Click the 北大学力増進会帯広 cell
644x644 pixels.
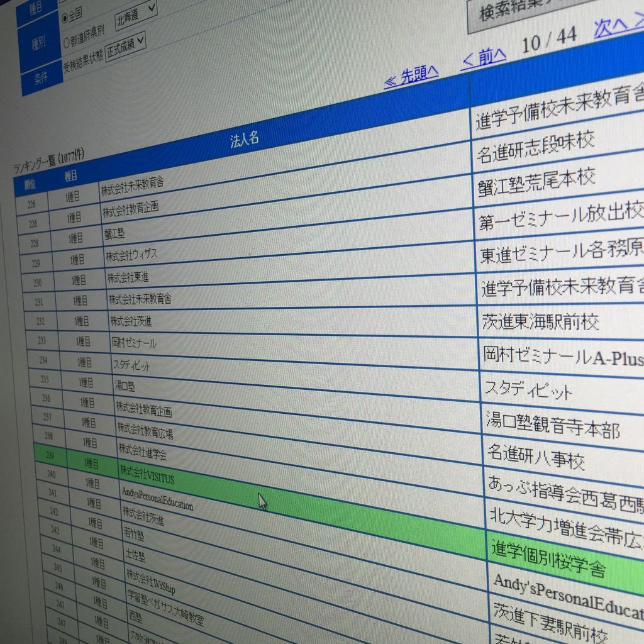567,527
